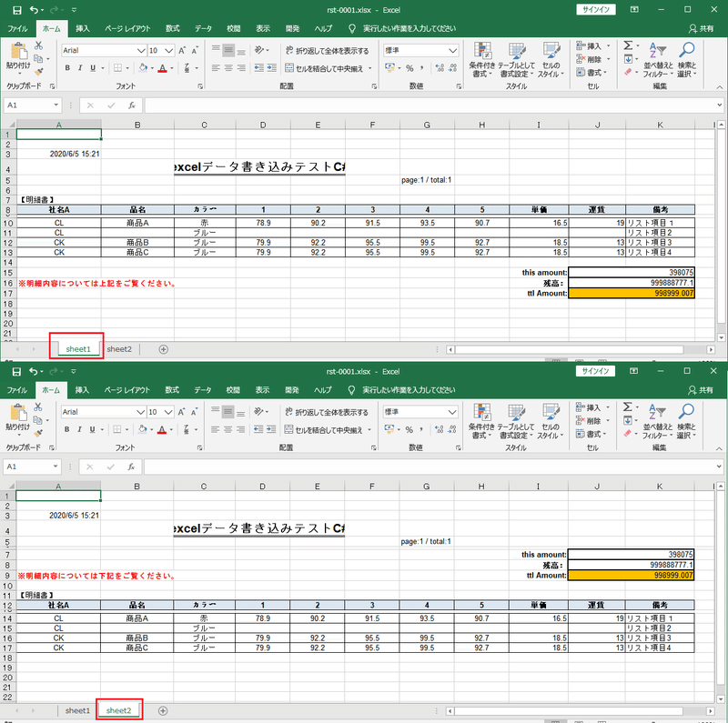Click Wrap Text (折り返して全体を表示する) in the top window

(327, 50)
